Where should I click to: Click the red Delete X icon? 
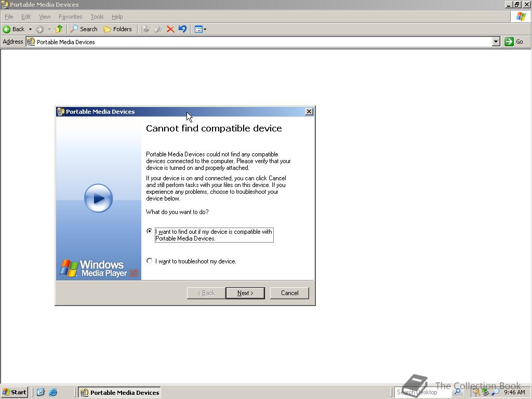point(170,29)
